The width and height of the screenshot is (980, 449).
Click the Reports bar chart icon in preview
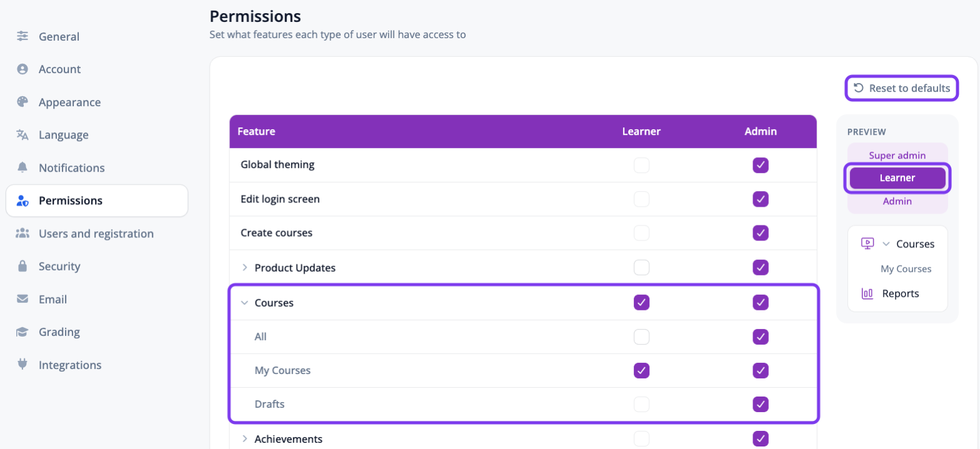[x=867, y=294]
